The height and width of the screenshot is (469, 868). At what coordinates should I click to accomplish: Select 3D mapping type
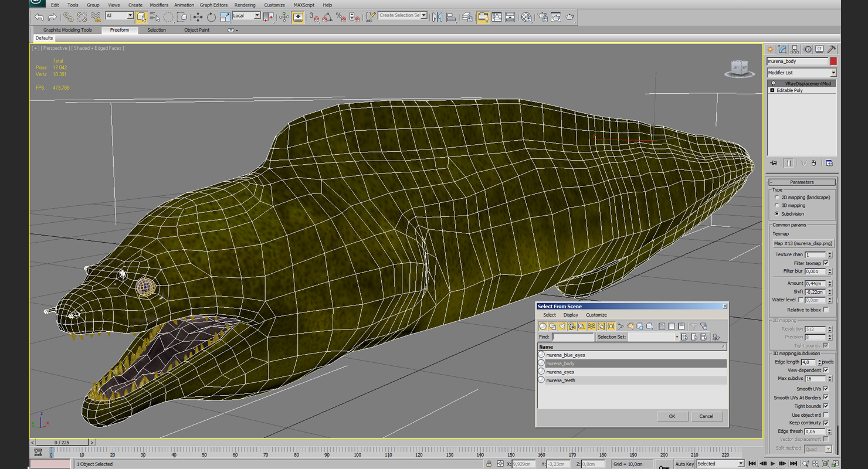(777, 206)
